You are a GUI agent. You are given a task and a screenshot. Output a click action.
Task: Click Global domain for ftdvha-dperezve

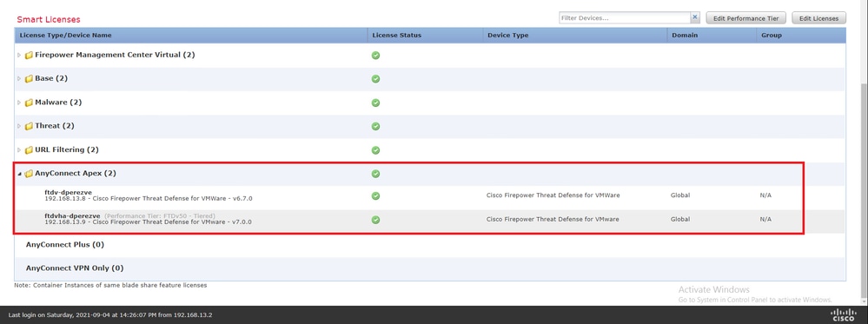(680, 219)
